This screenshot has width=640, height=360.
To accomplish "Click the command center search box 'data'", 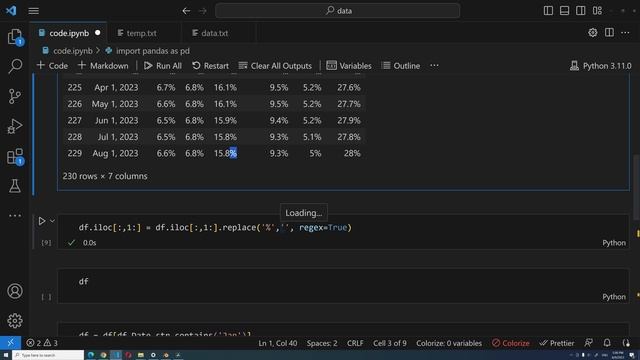I will coord(338,11).
